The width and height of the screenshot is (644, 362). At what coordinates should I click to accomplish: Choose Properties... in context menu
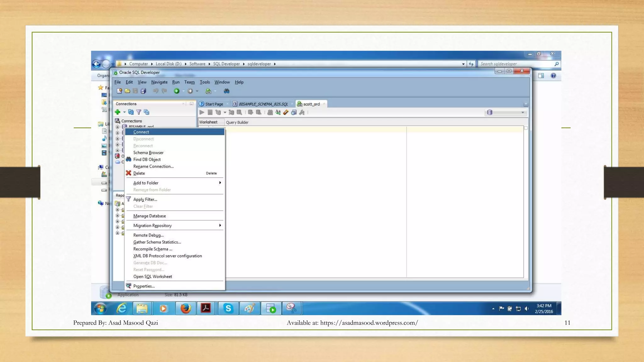[175, 286]
